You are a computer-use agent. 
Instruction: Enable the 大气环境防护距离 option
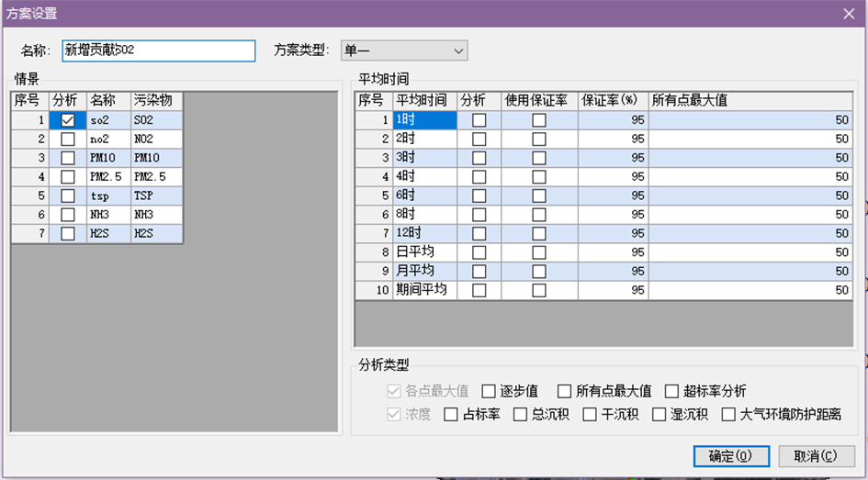tap(730, 415)
